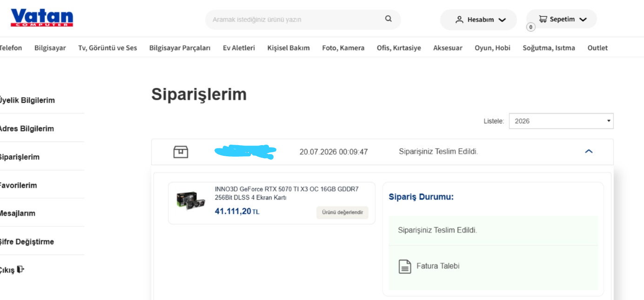Click the Fatura Talebi link
The height and width of the screenshot is (300, 644).
(438, 266)
